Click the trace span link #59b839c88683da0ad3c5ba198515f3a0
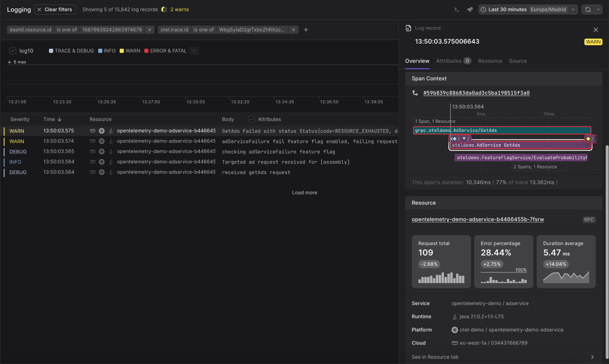The width and height of the screenshot is (609, 364). [476, 93]
